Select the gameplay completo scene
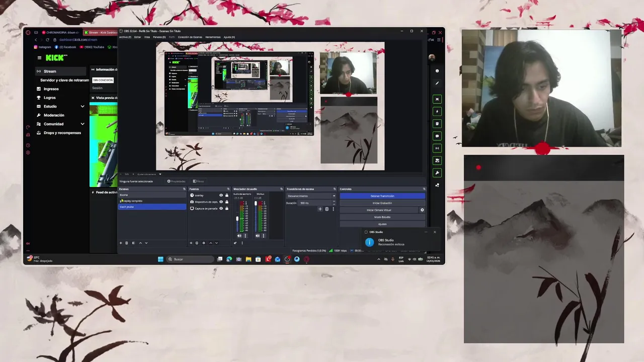The height and width of the screenshot is (362, 644). (152, 201)
